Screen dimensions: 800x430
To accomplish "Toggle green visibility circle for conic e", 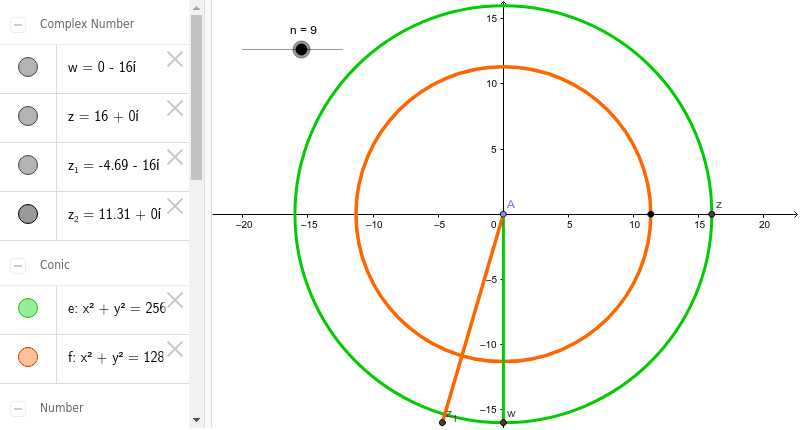I will [x=28, y=308].
